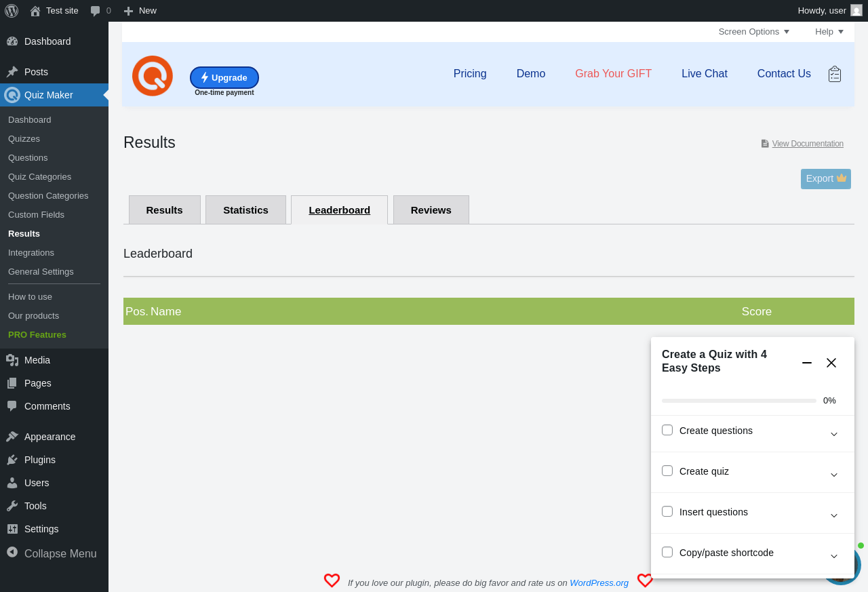Image resolution: width=868 pixels, height=592 pixels.
Task: Minimize the Create a Quiz steps panel
Action: [807, 363]
